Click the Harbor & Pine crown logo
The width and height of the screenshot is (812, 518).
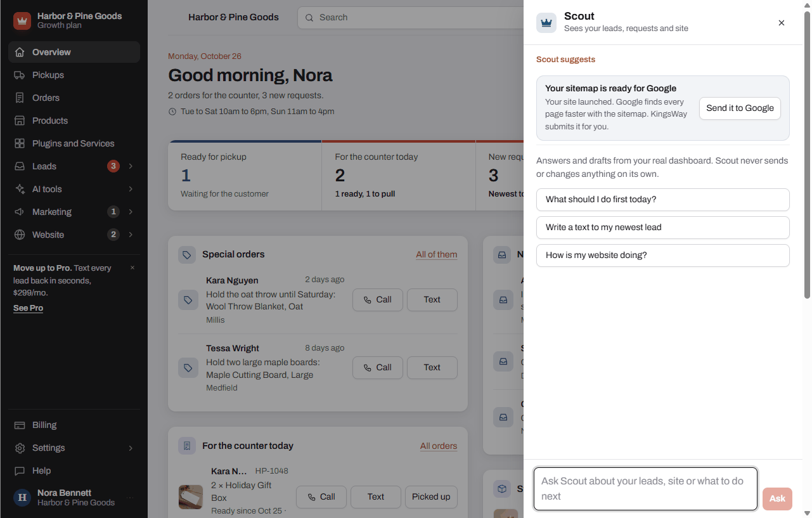tap(22, 21)
